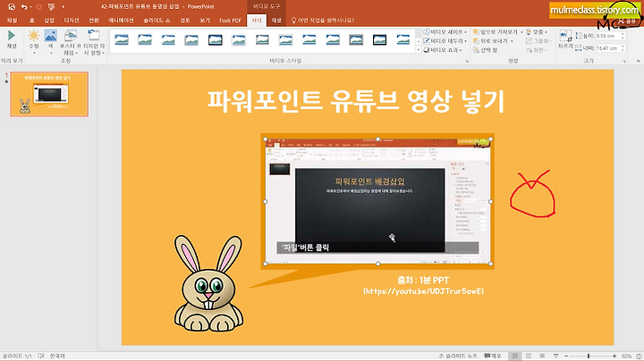Click the Width (너비) input field
The width and height of the screenshot is (644, 361).
tap(609, 48)
